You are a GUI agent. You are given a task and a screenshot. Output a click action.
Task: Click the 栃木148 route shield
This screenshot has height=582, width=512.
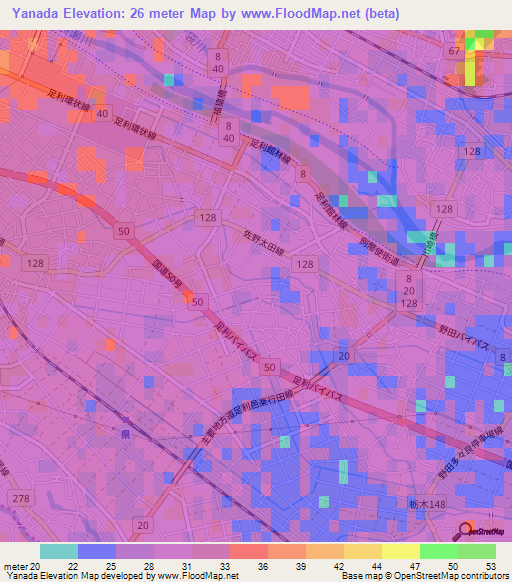pyautogui.click(x=427, y=504)
